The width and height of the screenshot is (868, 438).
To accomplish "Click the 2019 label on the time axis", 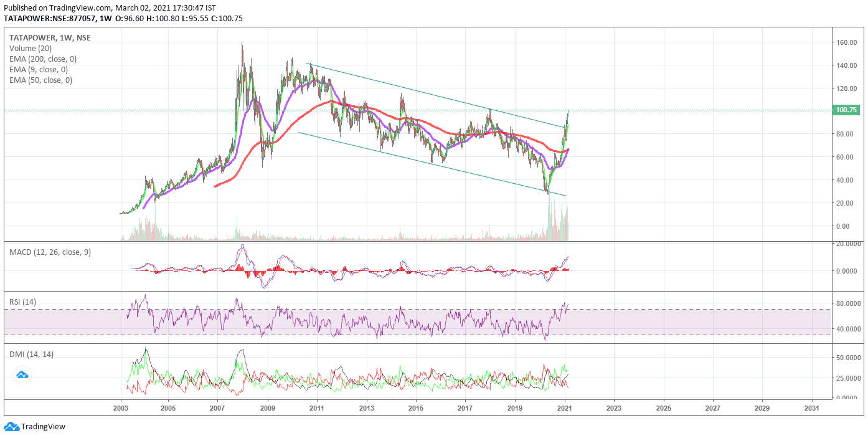I will pos(515,408).
